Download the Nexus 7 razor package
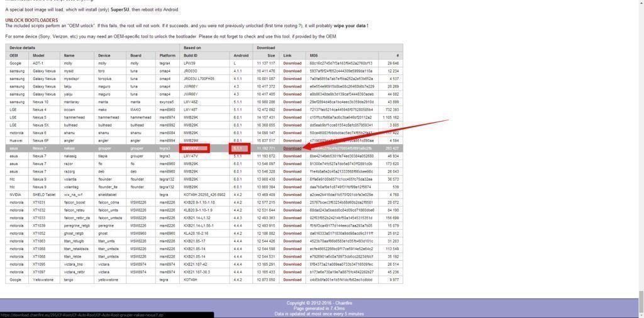This screenshot has width=644, height=318. point(292,164)
